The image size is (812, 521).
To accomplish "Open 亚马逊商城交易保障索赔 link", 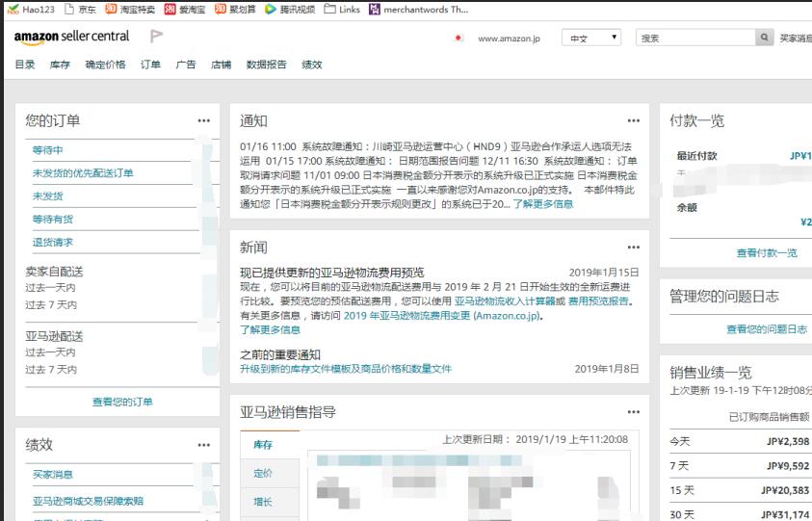I will tap(88, 501).
